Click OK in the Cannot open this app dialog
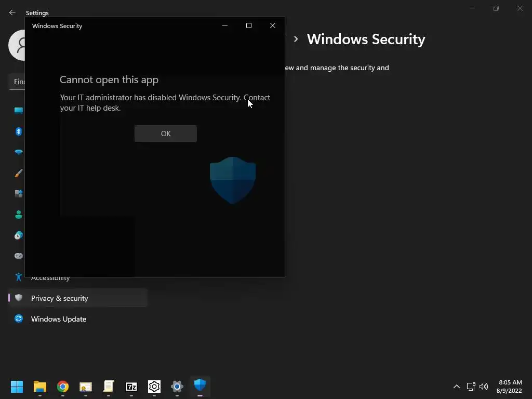This screenshot has height=399, width=532. point(166,134)
